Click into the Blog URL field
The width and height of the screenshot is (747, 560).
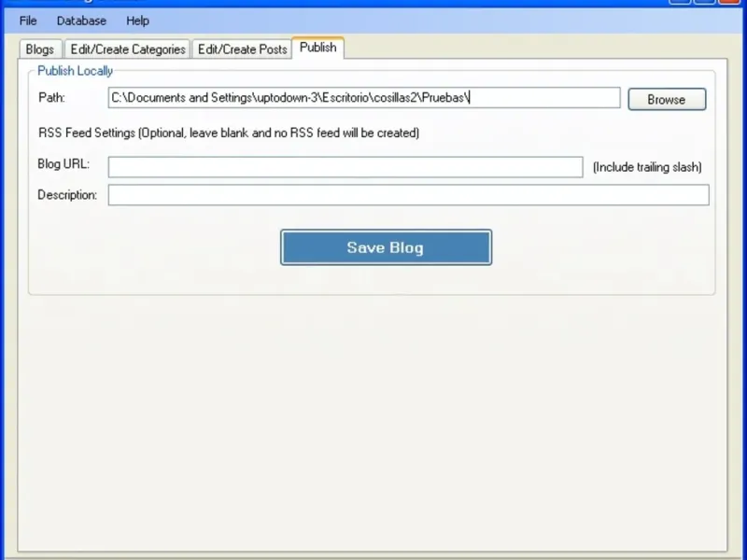(345, 167)
